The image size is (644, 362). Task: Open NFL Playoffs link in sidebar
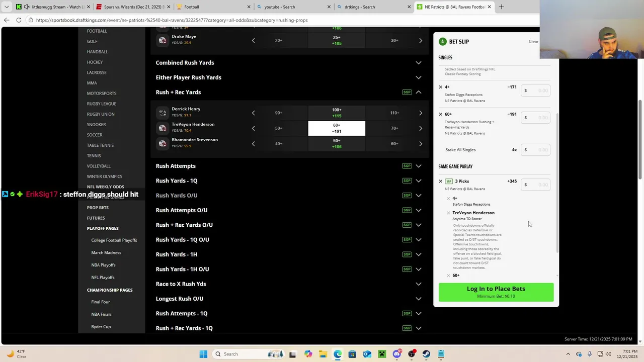(x=103, y=278)
